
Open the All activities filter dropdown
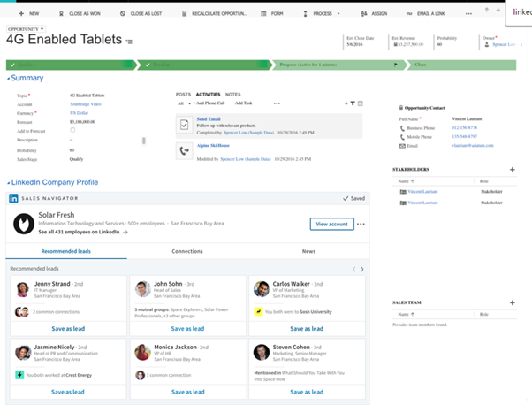coord(184,103)
